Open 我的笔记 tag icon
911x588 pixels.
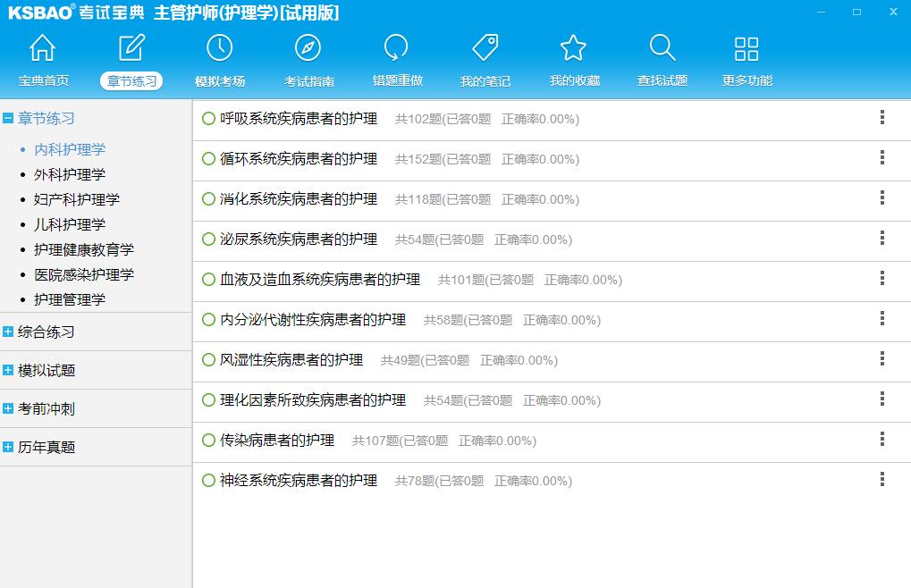coord(485,48)
